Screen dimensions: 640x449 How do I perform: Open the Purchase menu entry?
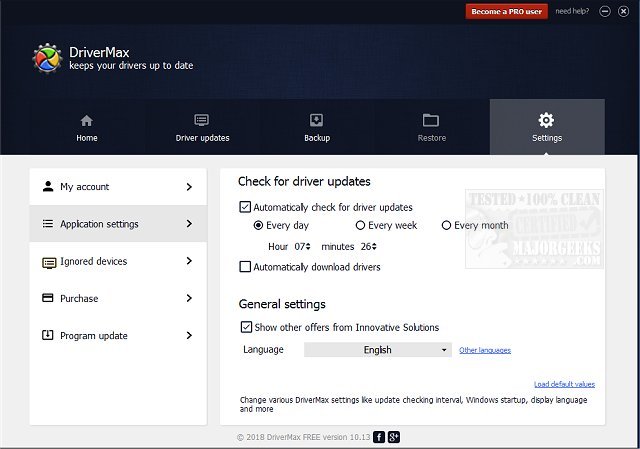(118, 298)
